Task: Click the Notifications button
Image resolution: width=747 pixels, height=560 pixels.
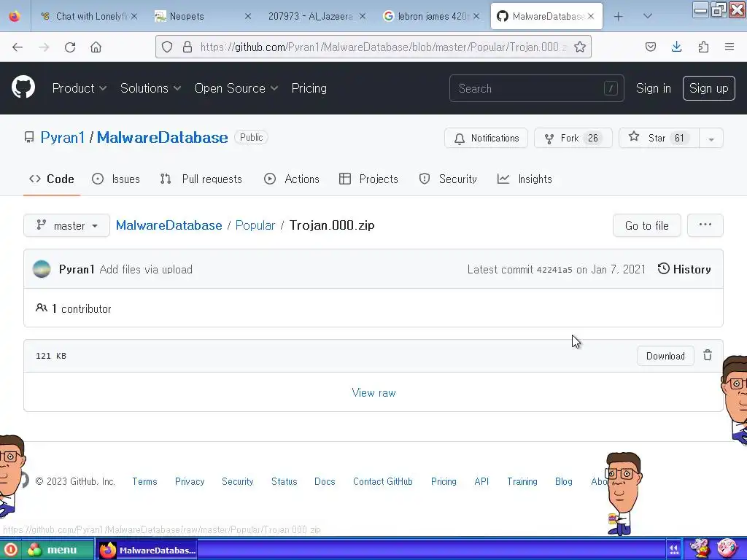Action: tap(486, 138)
